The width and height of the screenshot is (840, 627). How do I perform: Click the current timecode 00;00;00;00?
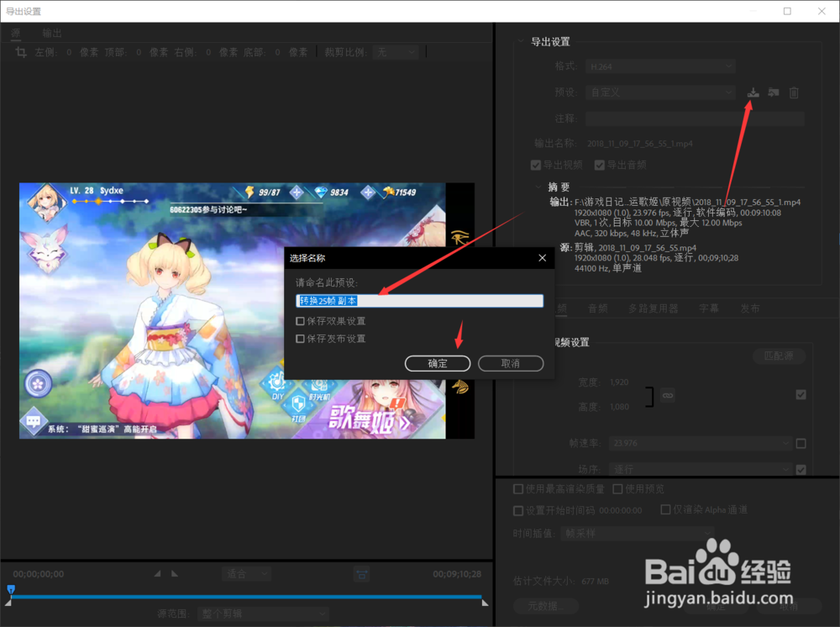(39, 574)
